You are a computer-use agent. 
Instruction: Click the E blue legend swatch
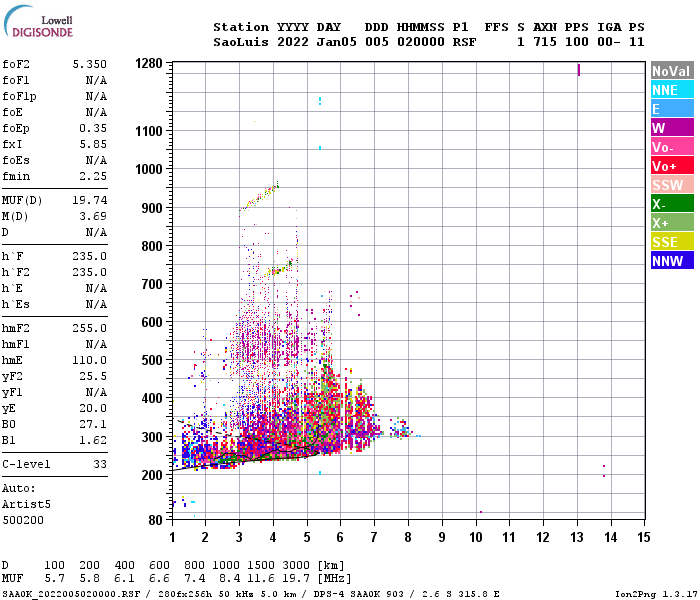(672, 109)
